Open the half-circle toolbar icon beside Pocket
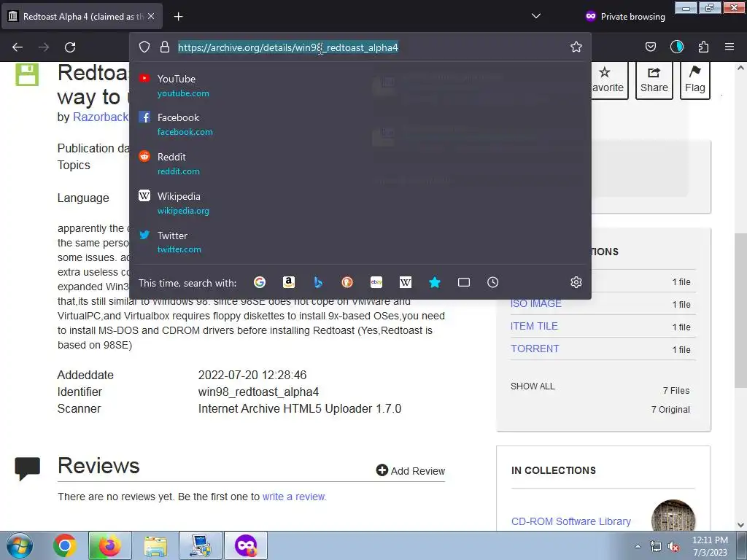 pos(676,47)
